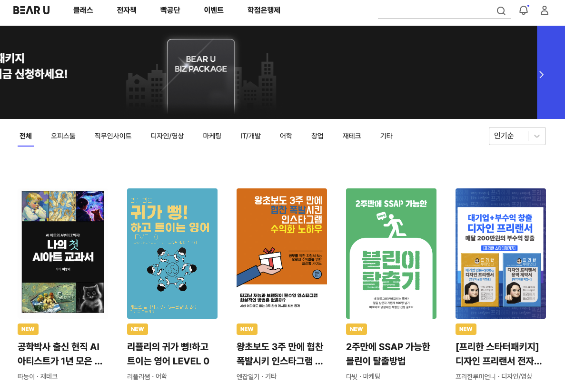Switch to the IT/개발 category tab
Viewport: 565px width, 392px height.
coord(251,136)
